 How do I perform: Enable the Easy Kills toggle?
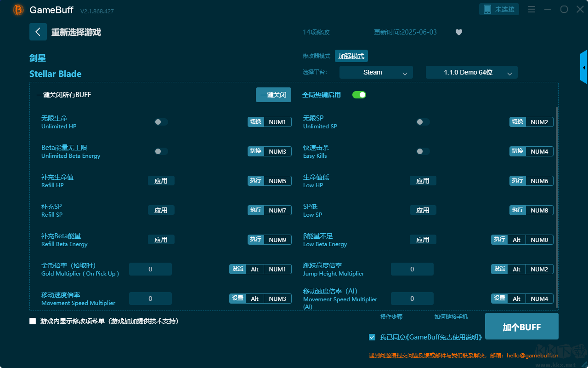click(423, 151)
